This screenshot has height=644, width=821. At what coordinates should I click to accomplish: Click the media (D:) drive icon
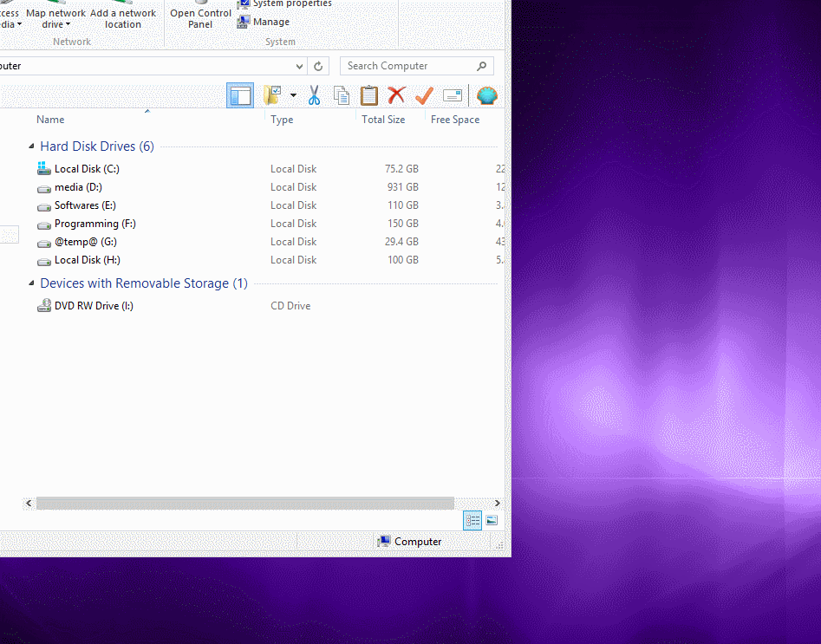pos(44,188)
